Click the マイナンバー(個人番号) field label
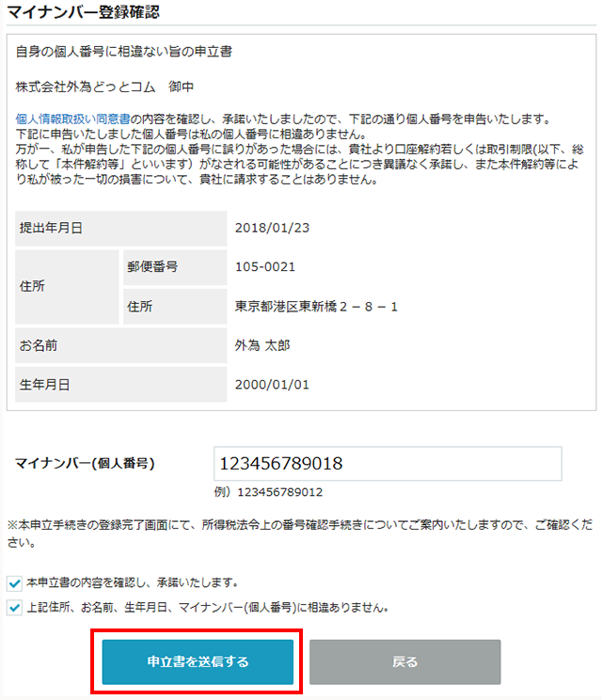 pyautogui.click(x=85, y=464)
